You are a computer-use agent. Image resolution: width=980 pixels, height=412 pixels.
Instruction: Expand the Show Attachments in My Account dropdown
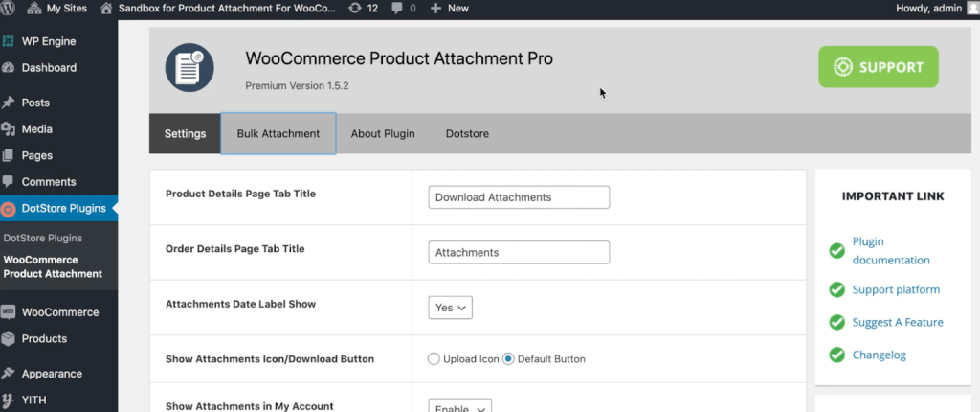[x=460, y=405]
